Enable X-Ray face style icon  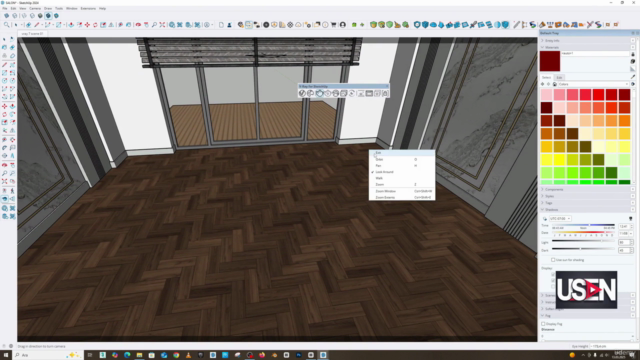point(7,16)
